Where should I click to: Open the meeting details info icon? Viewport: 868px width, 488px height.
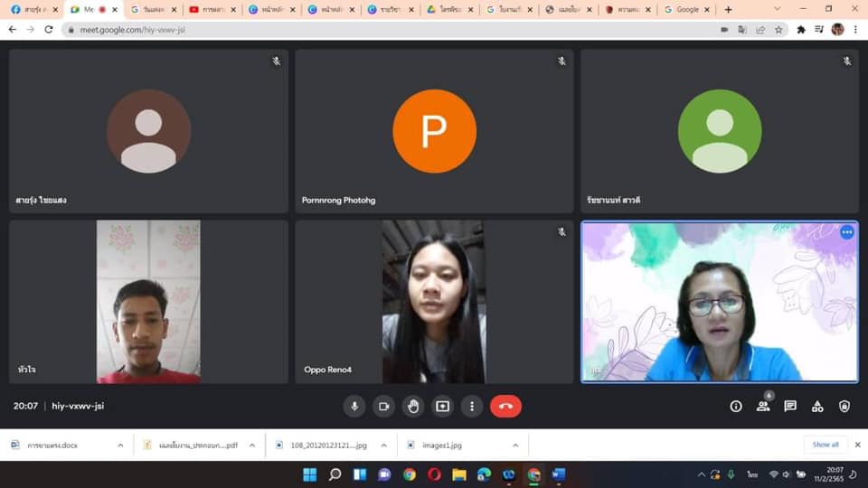click(x=736, y=407)
